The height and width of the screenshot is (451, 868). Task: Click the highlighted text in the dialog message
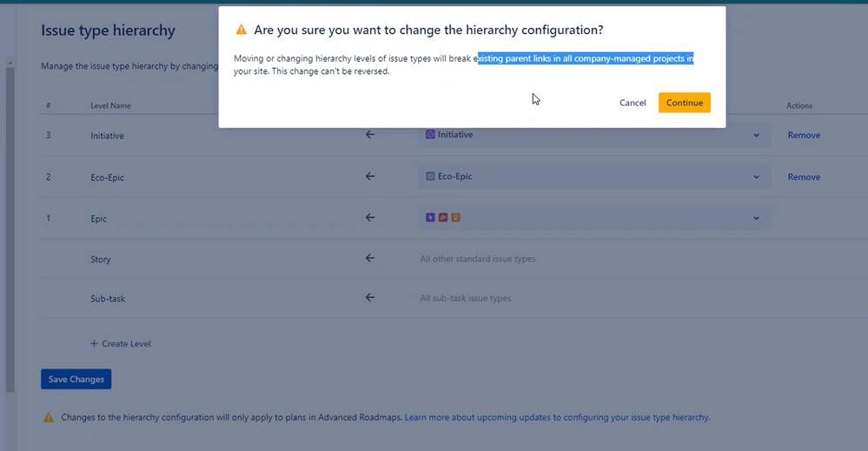[586, 58]
